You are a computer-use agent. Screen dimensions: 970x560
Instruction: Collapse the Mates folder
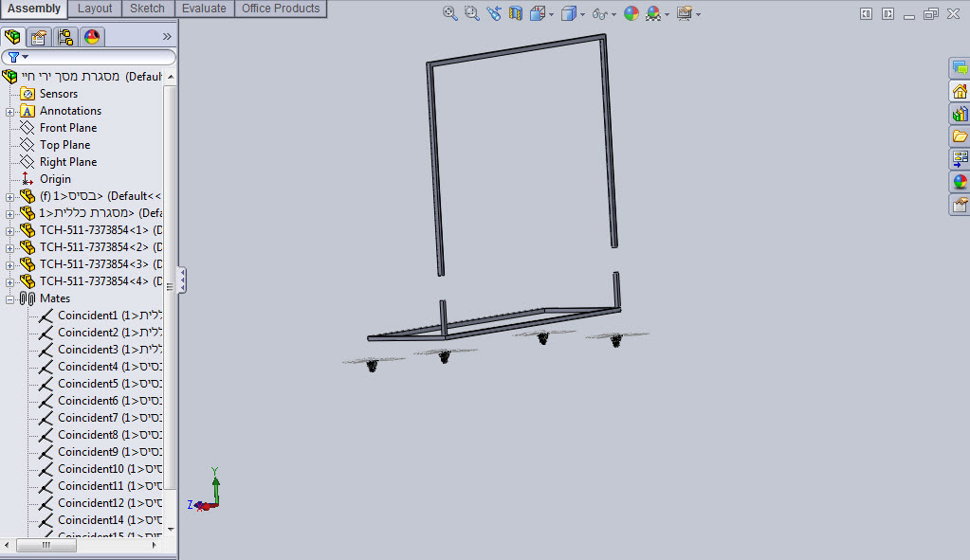tap(10, 298)
